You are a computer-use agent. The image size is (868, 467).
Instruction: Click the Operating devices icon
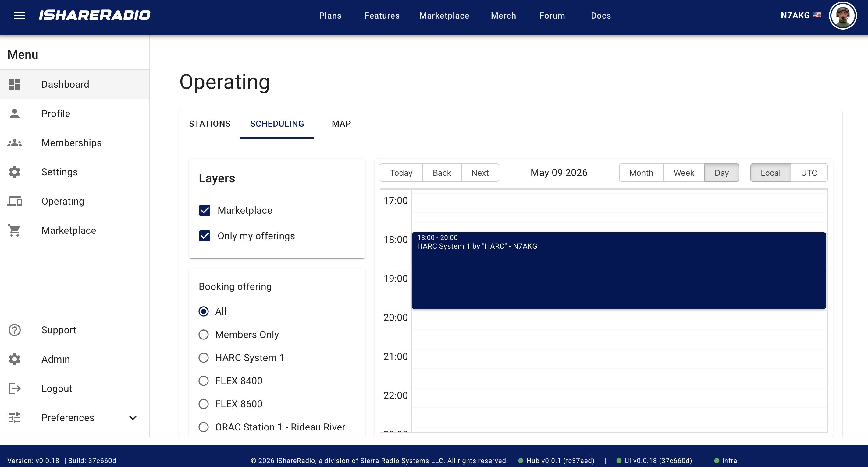[15, 201]
